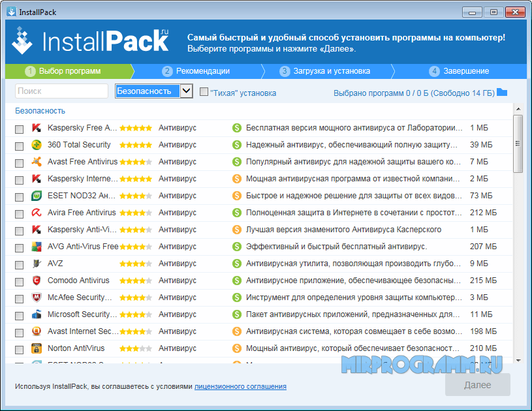Click the Kaspersky Anti-Virus app icon
The height and width of the screenshot is (411, 532).
(x=37, y=230)
